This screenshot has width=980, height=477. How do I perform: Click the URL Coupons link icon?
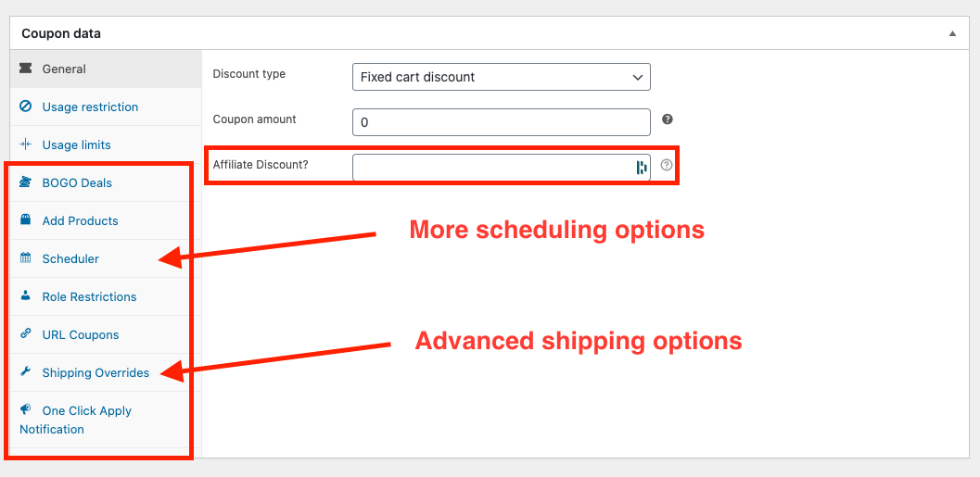coord(26,334)
